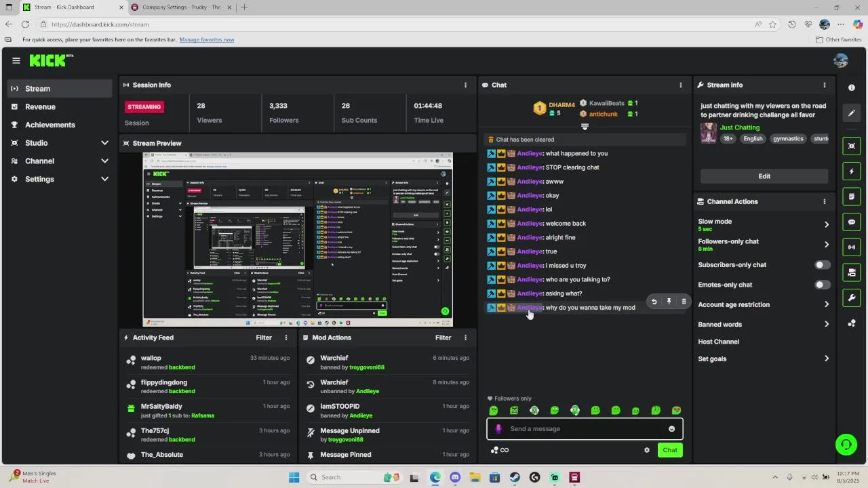This screenshot has height=488, width=868.
Task: Select Stream in the left sidebar
Action: (x=60, y=89)
